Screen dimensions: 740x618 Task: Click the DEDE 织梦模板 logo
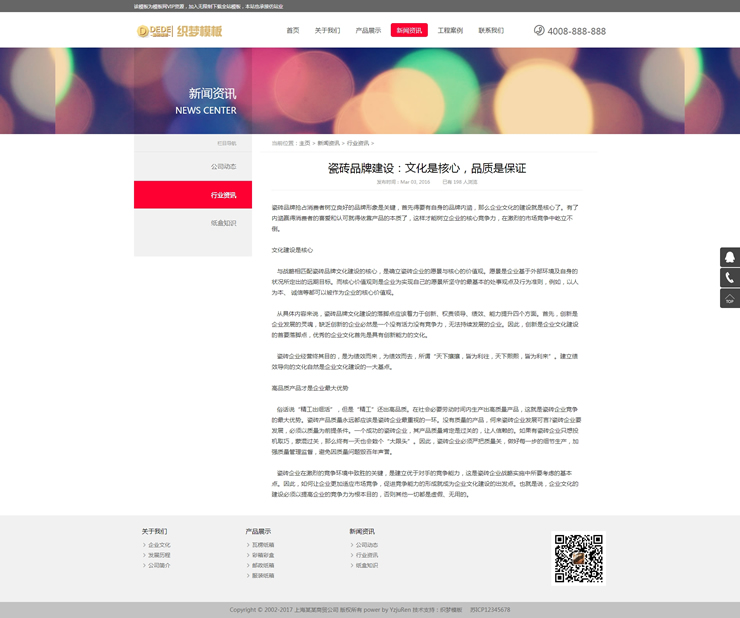point(180,30)
